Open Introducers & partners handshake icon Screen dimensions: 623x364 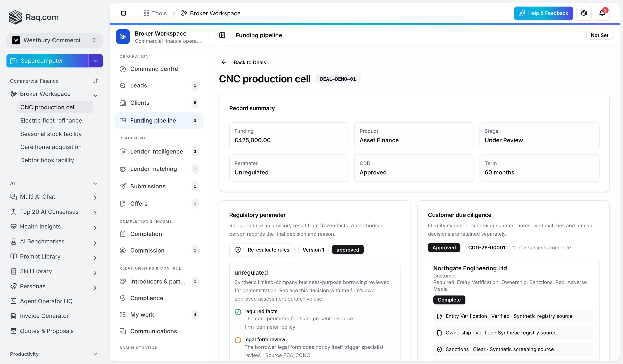(123, 281)
